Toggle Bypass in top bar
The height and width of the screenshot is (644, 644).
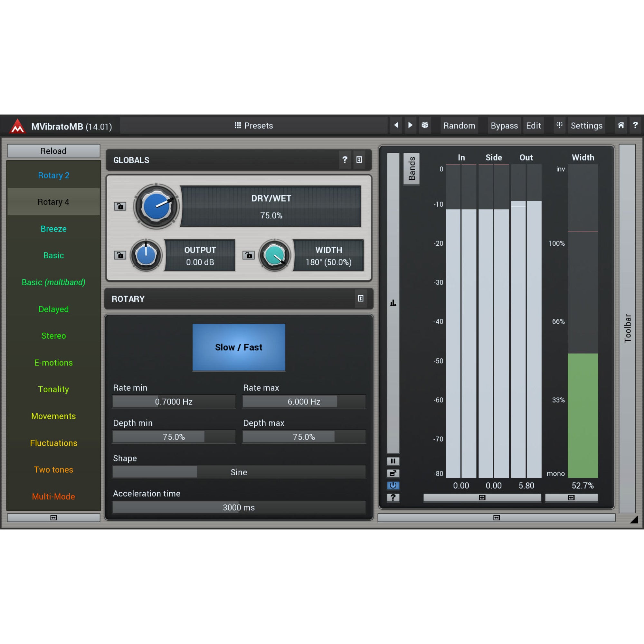504,125
